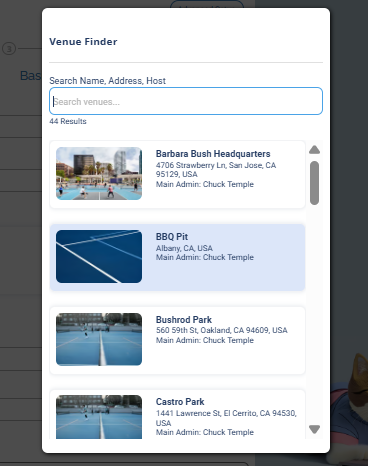Select the Bushrod Park venue name
This screenshot has width=368, height=466.
(x=184, y=320)
